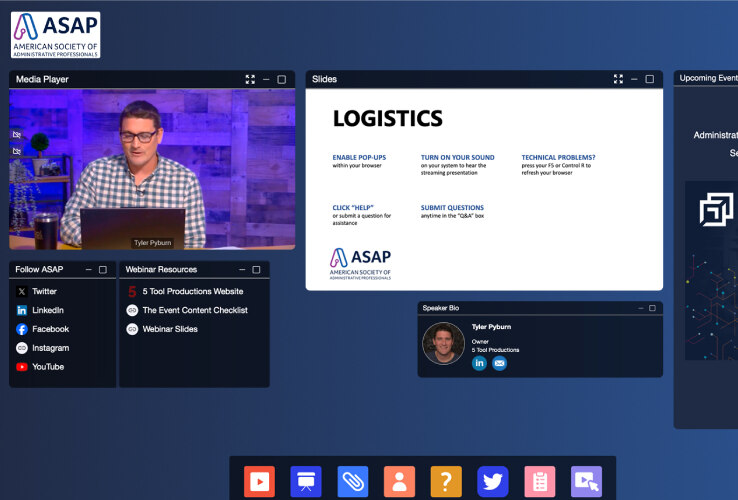Image resolution: width=738 pixels, height=500 pixels.
Task: Click the Tyler Pyburn name in Speaker Bio
Action: point(491,326)
